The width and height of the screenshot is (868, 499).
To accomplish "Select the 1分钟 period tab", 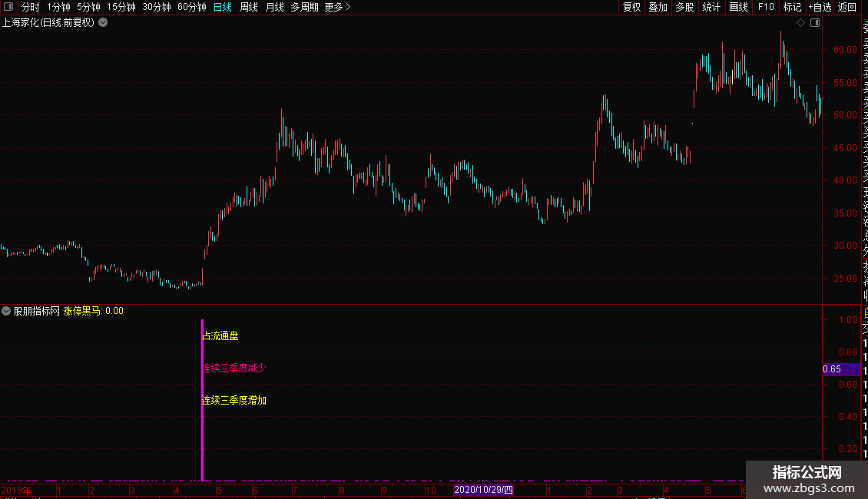I will tap(58, 7).
